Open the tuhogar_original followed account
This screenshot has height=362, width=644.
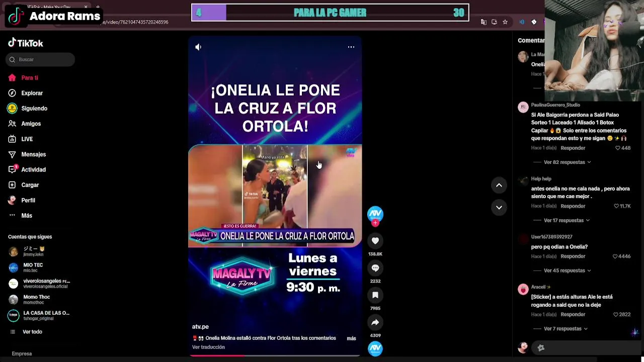coord(39,316)
